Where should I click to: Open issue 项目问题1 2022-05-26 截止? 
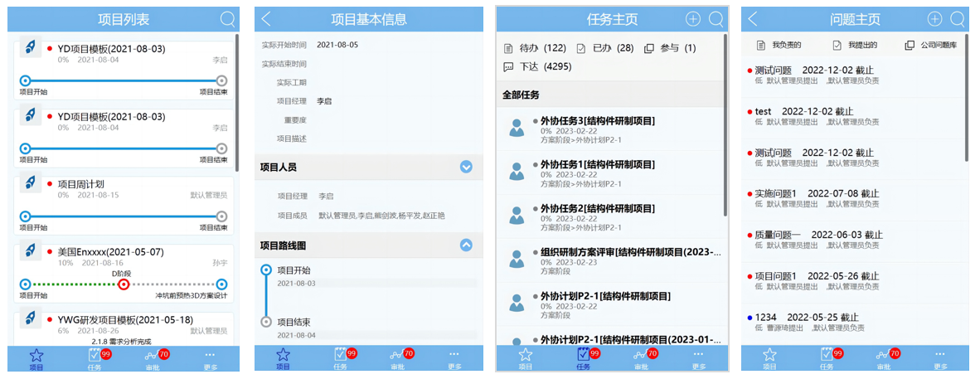pyautogui.click(x=853, y=281)
